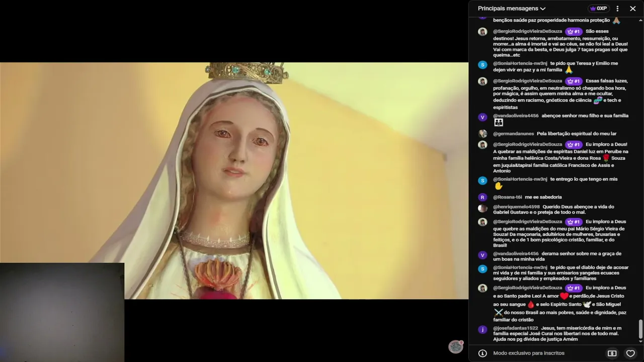
Task: Click the germandanunes profile avatar
Action: point(482,134)
